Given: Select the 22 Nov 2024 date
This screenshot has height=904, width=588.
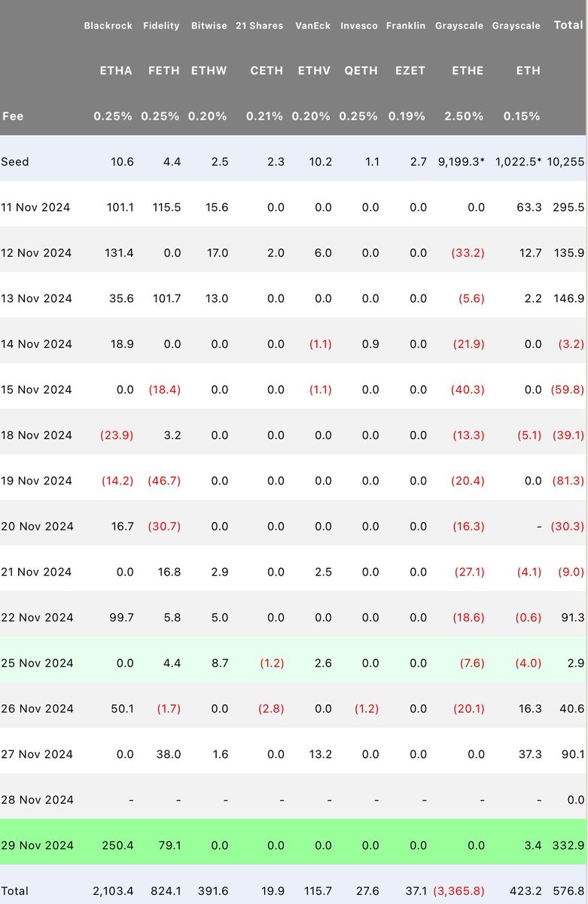Looking at the screenshot, I should (36, 618).
